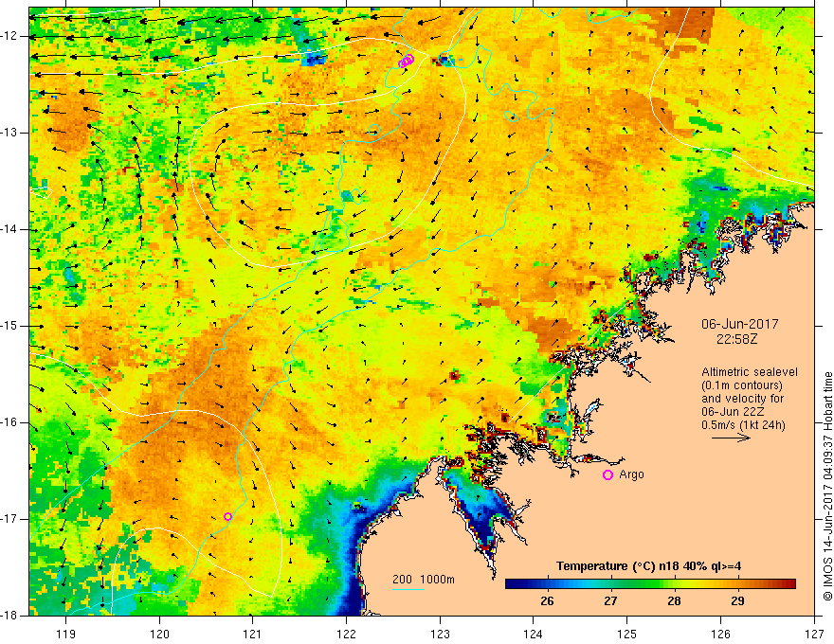Click the latitude axis label '-15'
Viewport: 834px width, 644px height.
[x=10, y=326]
